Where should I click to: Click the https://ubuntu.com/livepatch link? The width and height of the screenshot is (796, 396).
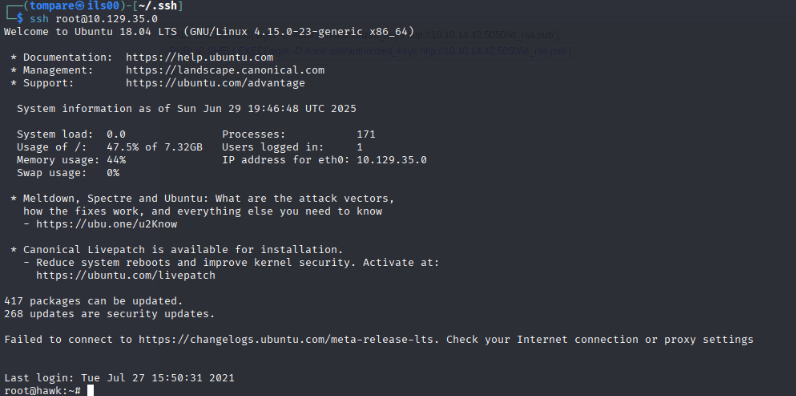click(x=126, y=275)
